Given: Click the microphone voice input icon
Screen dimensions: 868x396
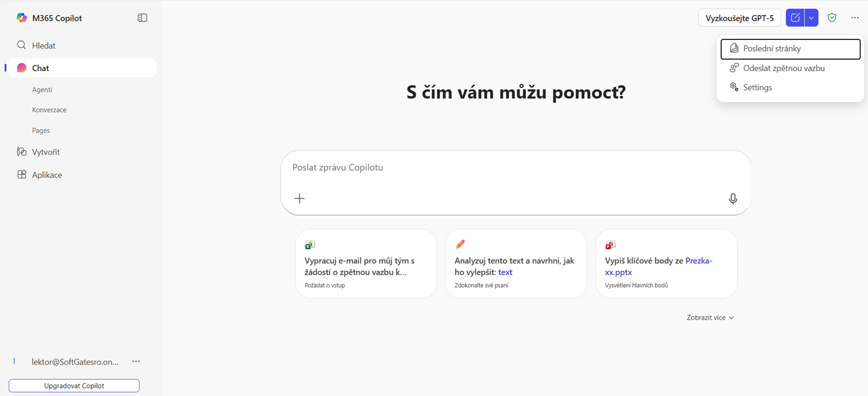Looking at the screenshot, I should click(733, 199).
